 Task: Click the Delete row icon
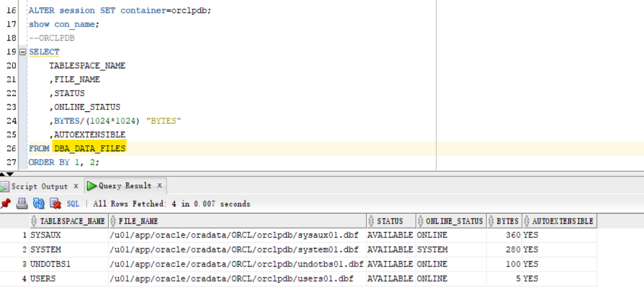pos(55,204)
